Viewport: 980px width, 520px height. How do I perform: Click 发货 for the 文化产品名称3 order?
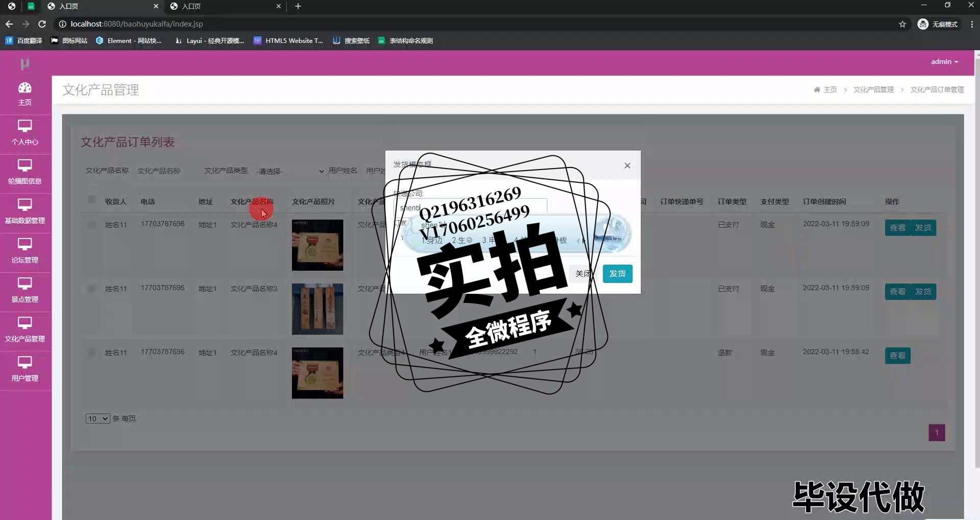coord(923,292)
